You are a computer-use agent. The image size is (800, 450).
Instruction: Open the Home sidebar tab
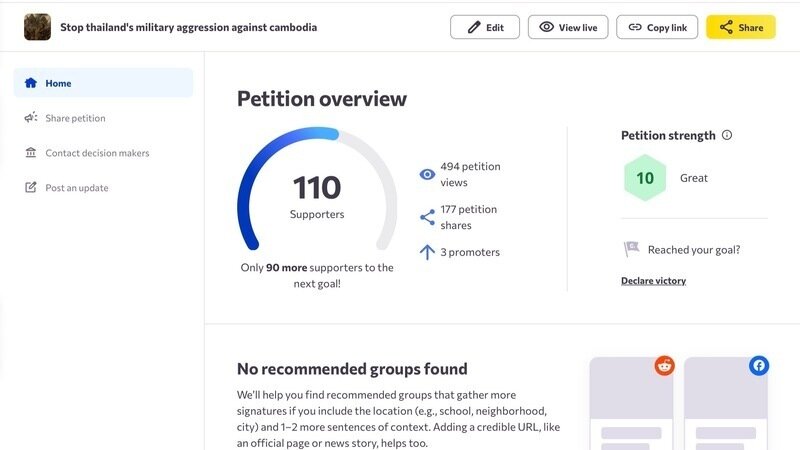103,83
